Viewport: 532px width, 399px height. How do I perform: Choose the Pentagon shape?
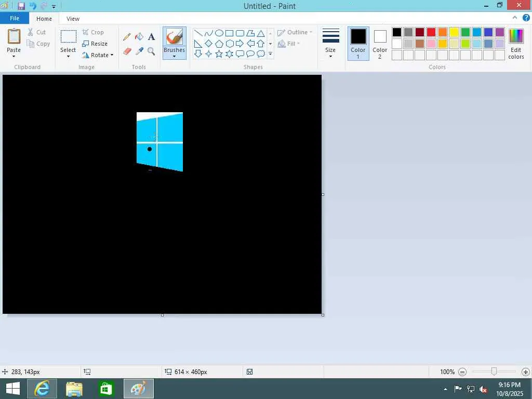click(219, 44)
